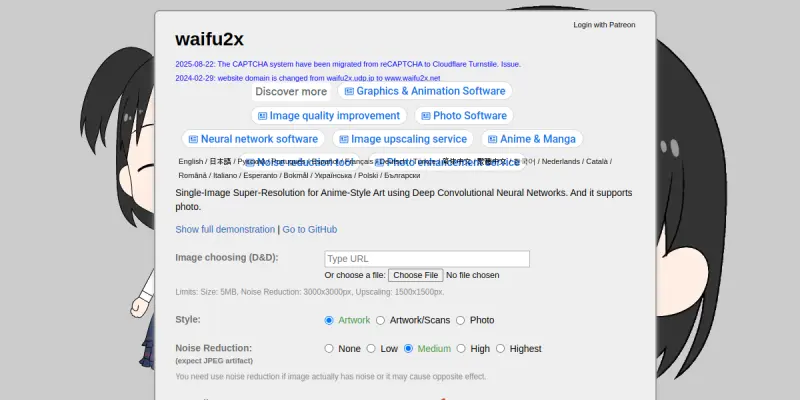Screen dimensions: 800x400
Task: Open the Neural network software suggestion
Action: pos(253,139)
